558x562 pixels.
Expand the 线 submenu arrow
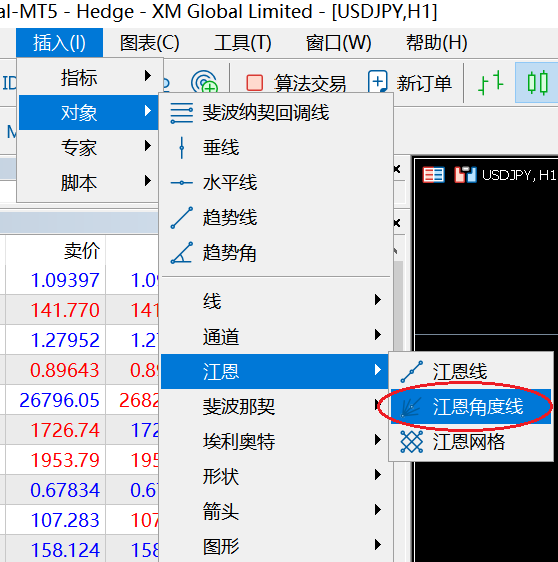pyautogui.click(x=378, y=300)
